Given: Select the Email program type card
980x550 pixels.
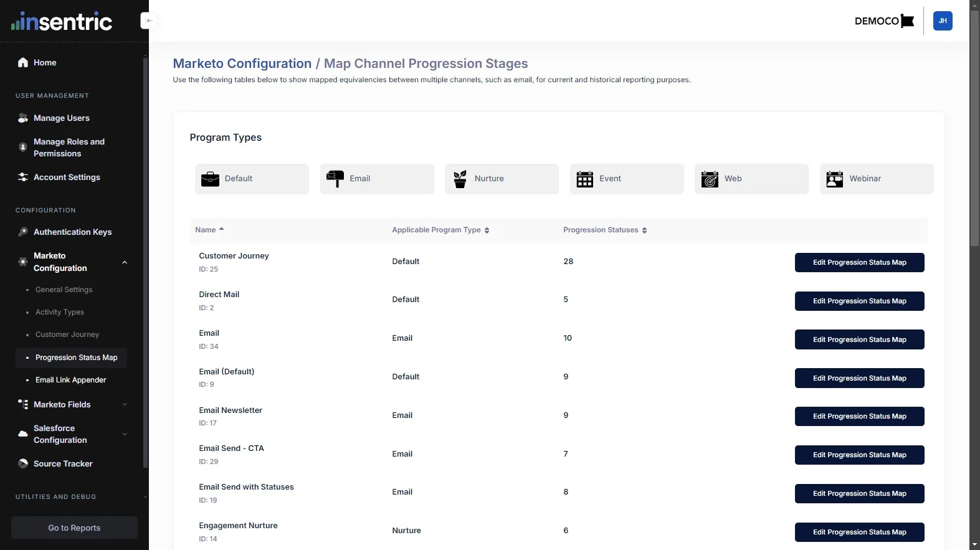Looking at the screenshot, I should [x=377, y=179].
